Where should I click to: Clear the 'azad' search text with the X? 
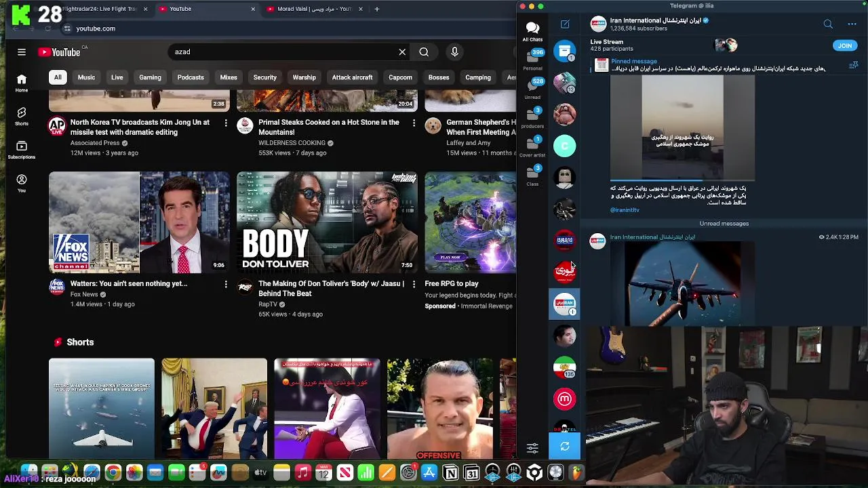402,52
